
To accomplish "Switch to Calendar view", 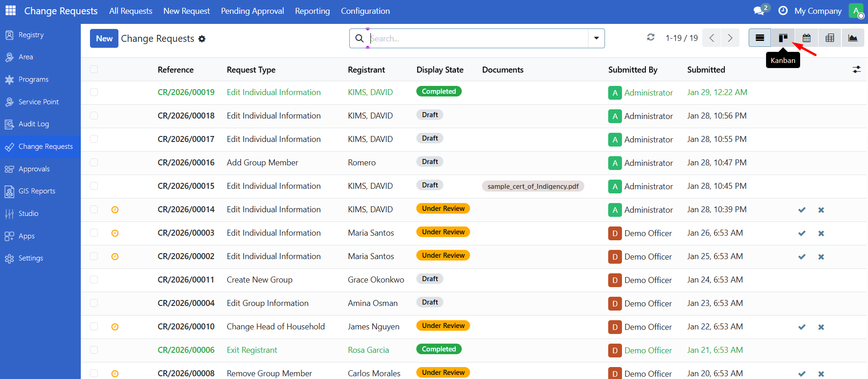I will (806, 38).
